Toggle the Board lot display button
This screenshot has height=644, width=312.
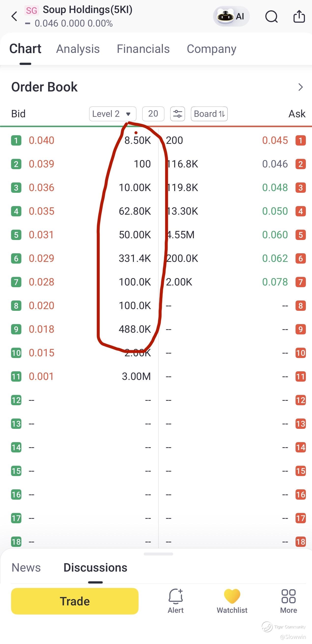point(209,114)
